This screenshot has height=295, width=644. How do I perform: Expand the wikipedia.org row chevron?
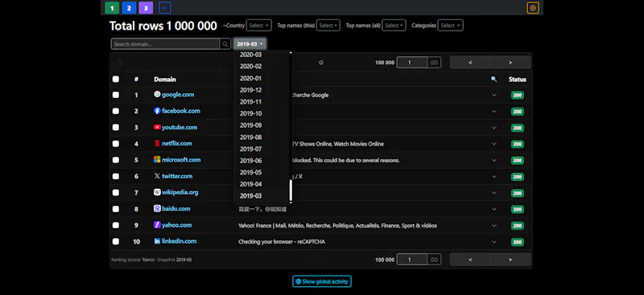(494, 193)
